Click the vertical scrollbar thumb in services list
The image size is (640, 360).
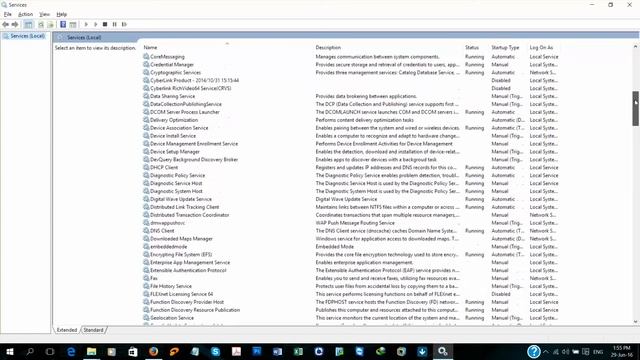(636, 109)
